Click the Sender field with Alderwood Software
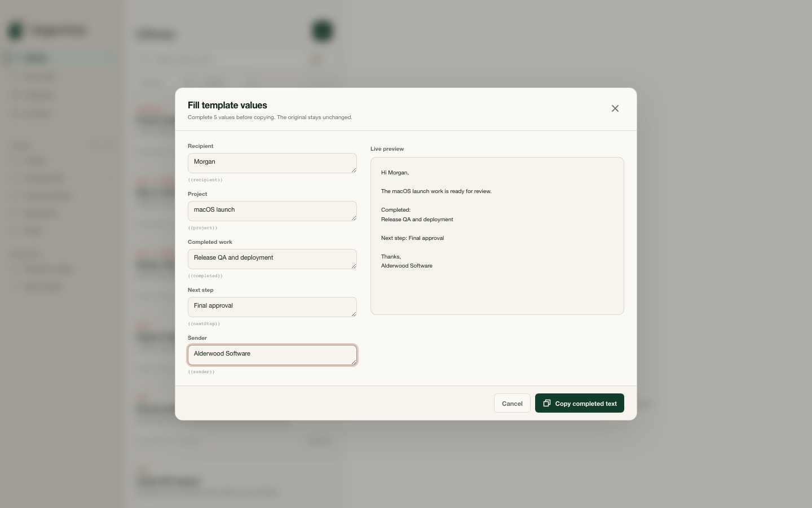This screenshot has width=812, height=508. pos(272,355)
